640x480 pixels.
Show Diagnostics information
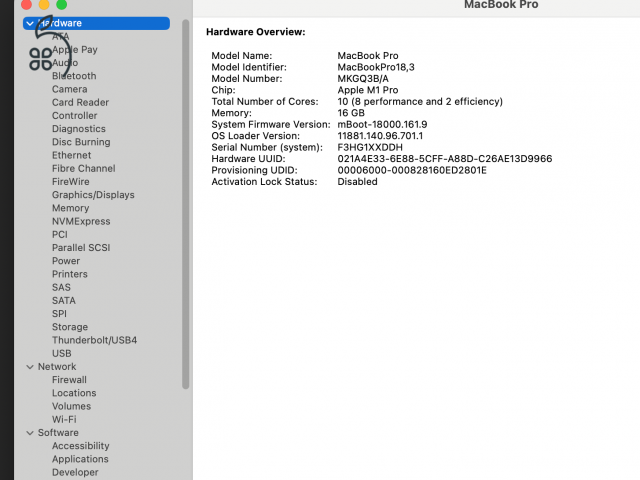coord(79,129)
